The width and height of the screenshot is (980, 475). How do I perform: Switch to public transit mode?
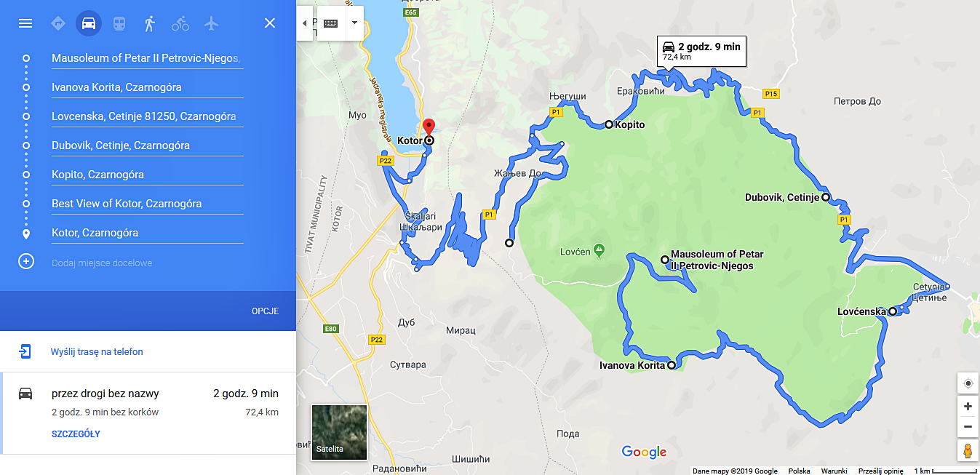(119, 23)
